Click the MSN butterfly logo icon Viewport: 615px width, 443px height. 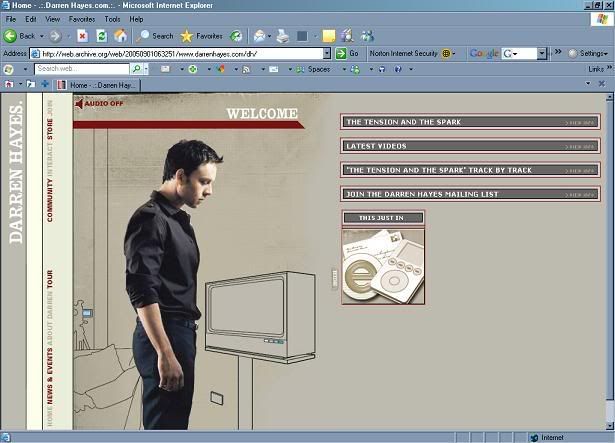[x=8, y=69]
